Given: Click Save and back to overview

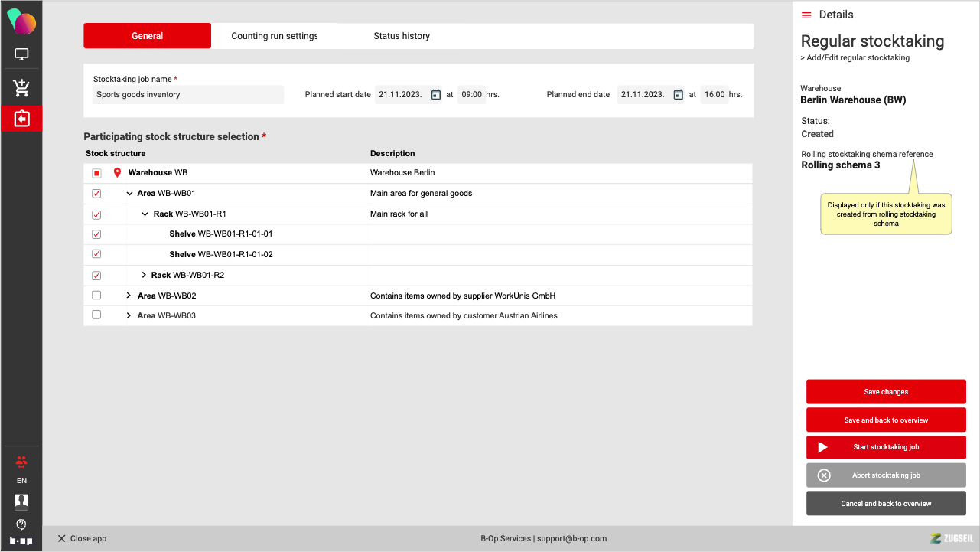Looking at the screenshot, I should [x=886, y=420].
